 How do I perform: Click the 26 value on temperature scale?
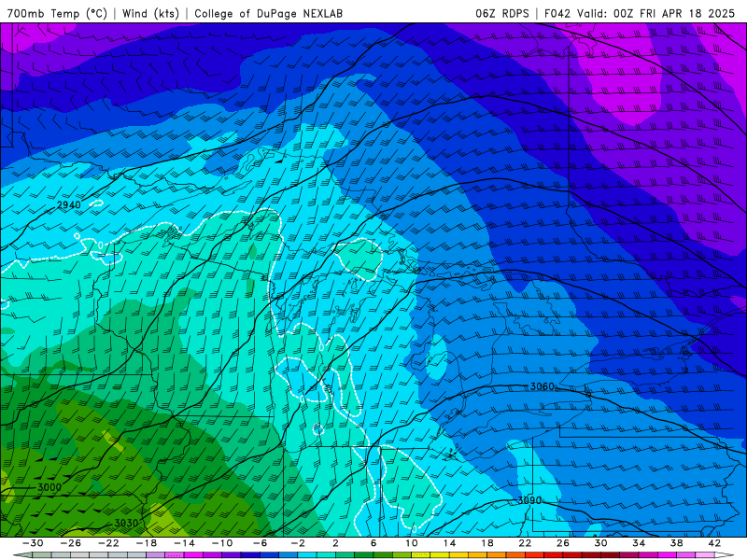pyautogui.click(x=563, y=543)
